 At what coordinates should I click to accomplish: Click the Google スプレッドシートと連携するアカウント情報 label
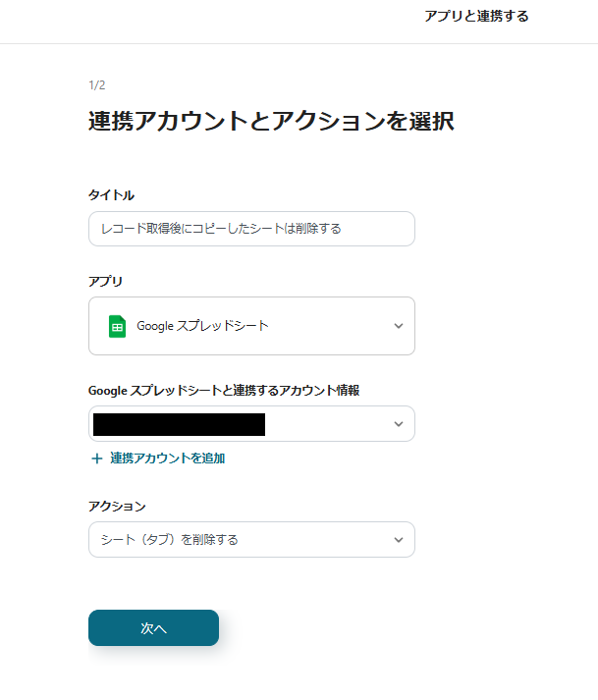[223, 390]
